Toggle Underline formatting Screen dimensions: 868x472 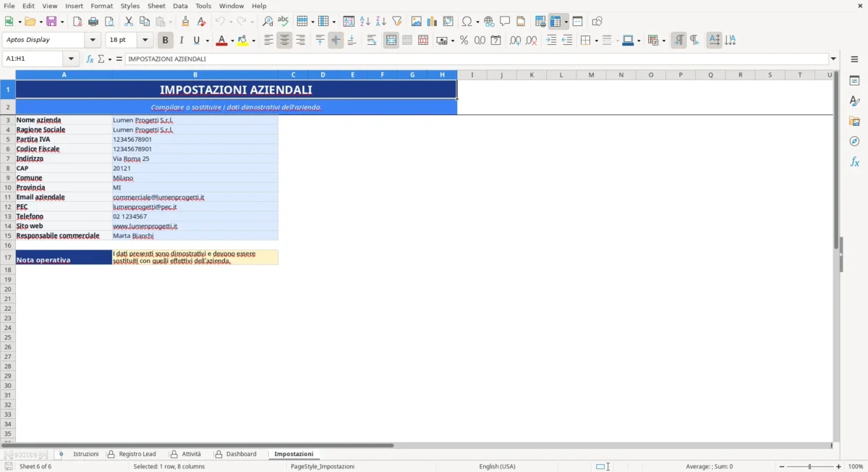tap(196, 41)
